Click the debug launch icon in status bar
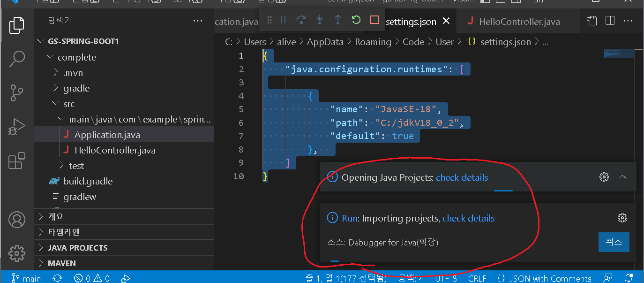 125,278
